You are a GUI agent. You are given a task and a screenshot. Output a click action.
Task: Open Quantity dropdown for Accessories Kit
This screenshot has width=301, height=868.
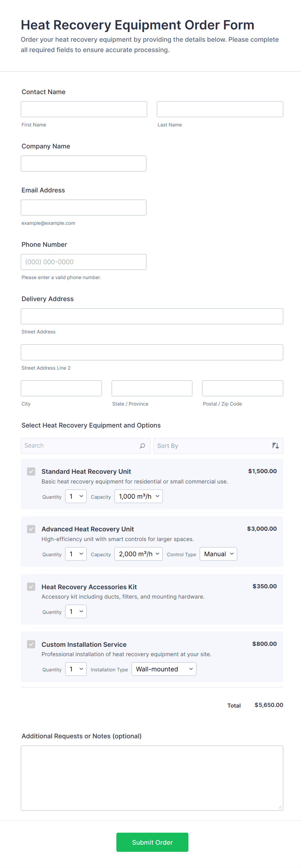coord(76,612)
